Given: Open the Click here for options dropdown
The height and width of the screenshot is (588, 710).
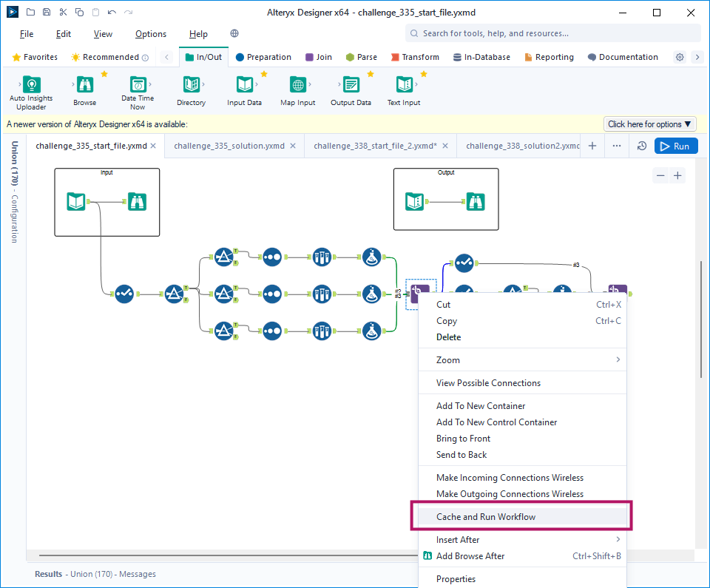Looking at the screenshot, I should coord(650,124).
